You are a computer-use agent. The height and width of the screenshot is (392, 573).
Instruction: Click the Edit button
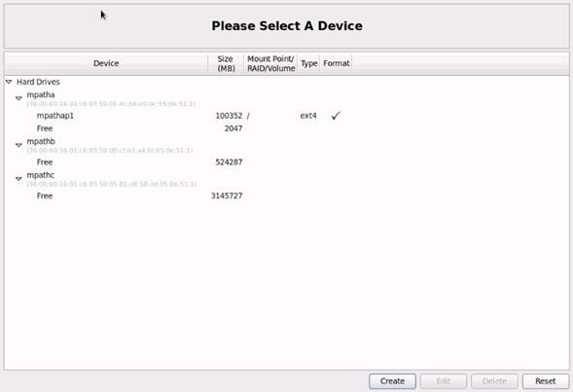click(x=444, y=381)
